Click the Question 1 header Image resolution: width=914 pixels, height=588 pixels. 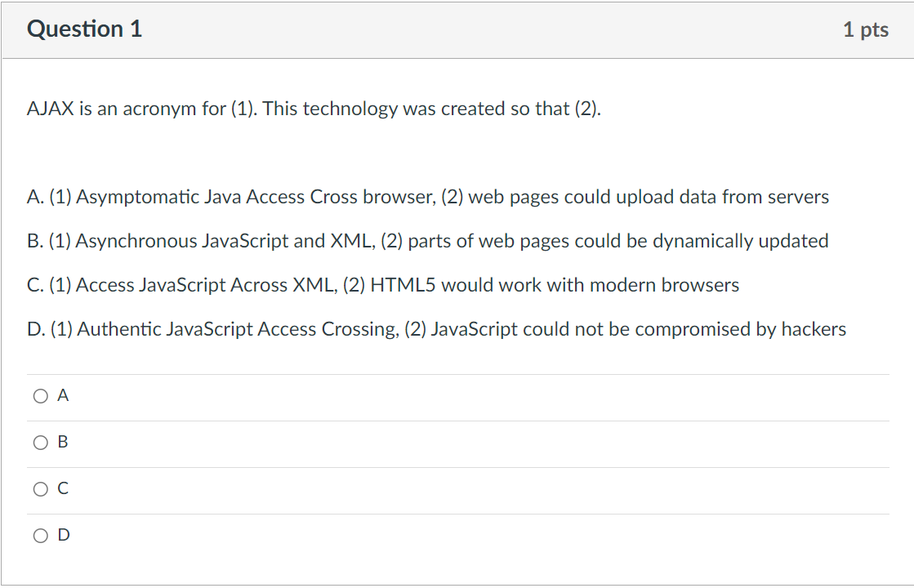tap(84, 29)
